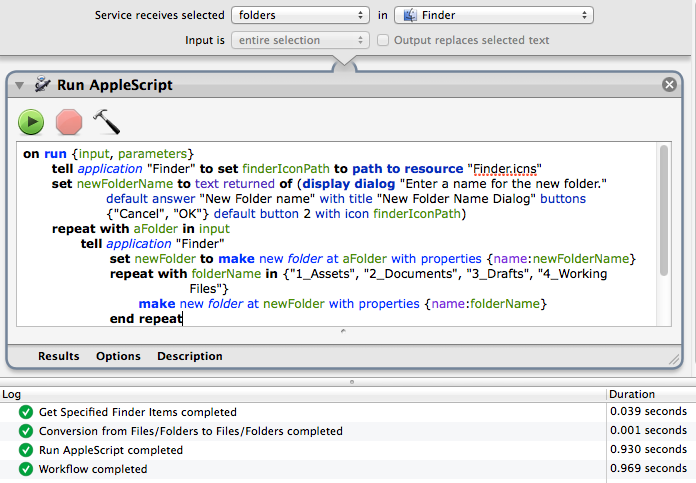Remove the Run AppleScript action with the X
Image resolution: width=696 pixels, height=483 pixels.
pos(669,84)
